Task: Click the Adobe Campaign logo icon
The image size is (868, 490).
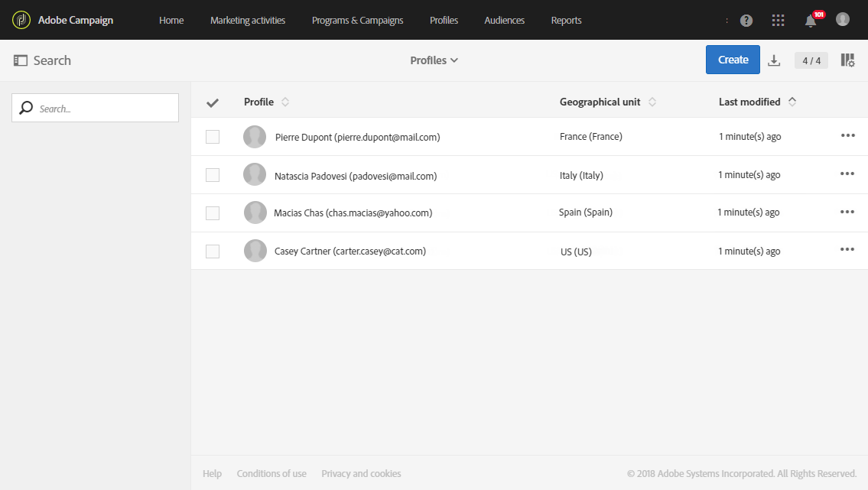Action: tap(21, 20)
